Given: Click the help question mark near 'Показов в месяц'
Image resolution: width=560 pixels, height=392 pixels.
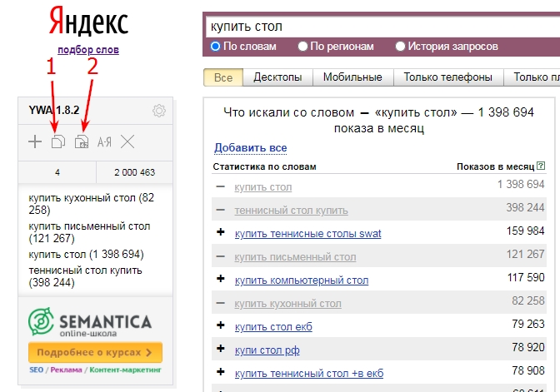Looking at the screenshot, I should click(541, 166).
